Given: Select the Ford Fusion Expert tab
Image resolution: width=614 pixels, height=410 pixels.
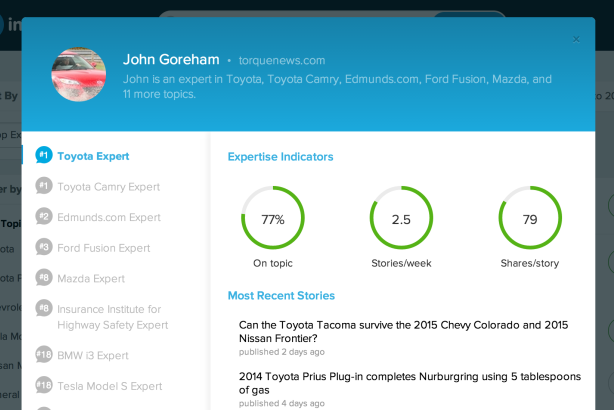Looking at the screenshot, I should click(x=104, y=248).
